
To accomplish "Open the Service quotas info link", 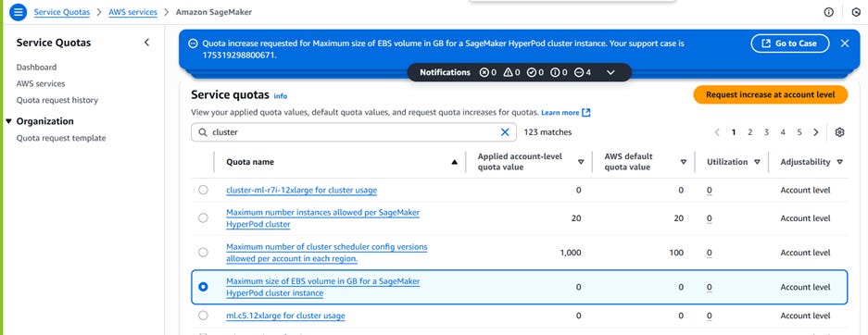I will [x=281, y=96].
